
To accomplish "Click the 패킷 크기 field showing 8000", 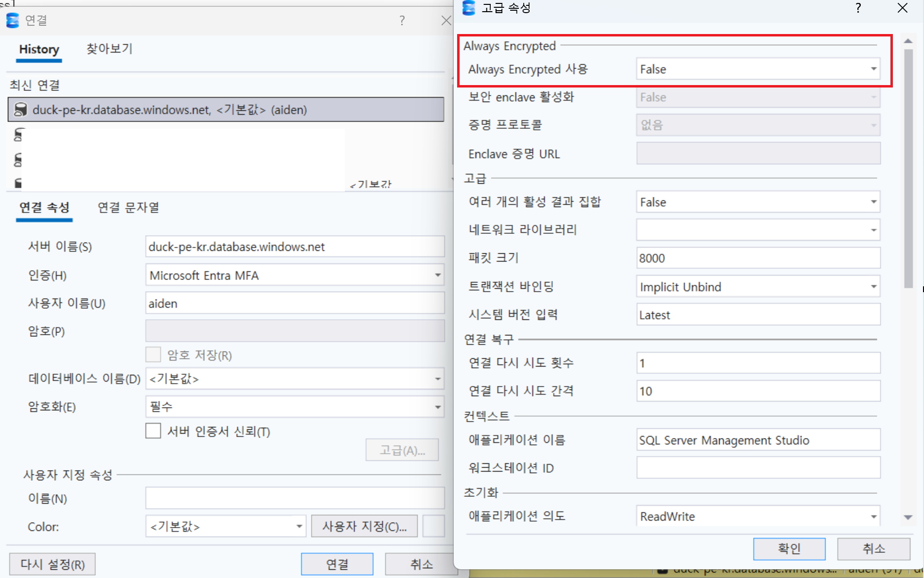I will (758, 258).
